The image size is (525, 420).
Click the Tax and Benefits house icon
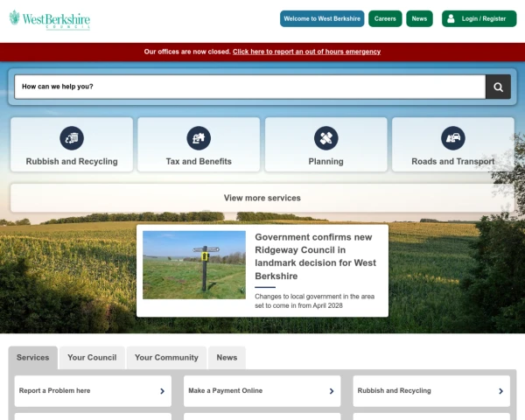click(199, 138)
